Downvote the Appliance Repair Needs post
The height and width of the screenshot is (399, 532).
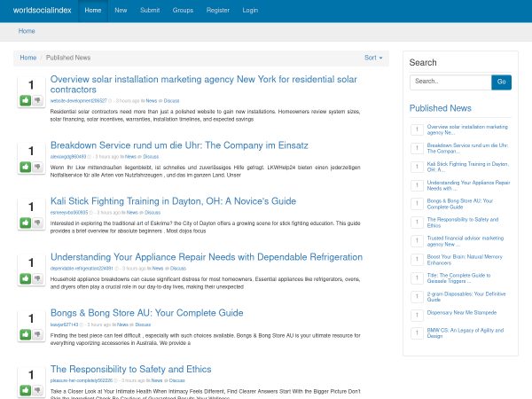click(x=37, y=278)
